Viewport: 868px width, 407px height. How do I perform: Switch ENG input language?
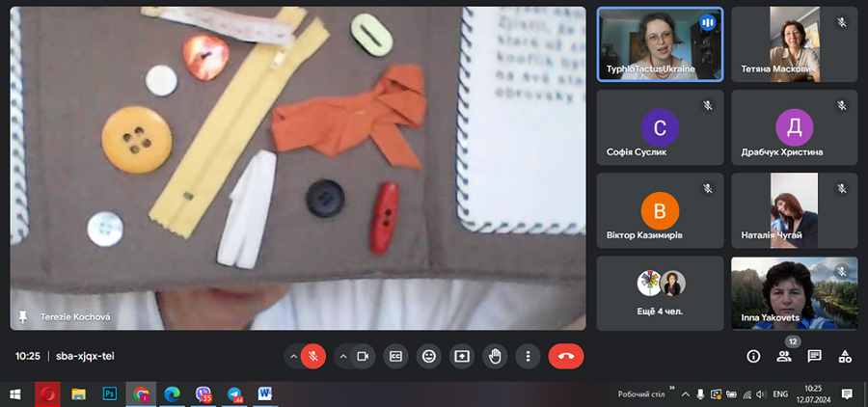click(780, 394)
